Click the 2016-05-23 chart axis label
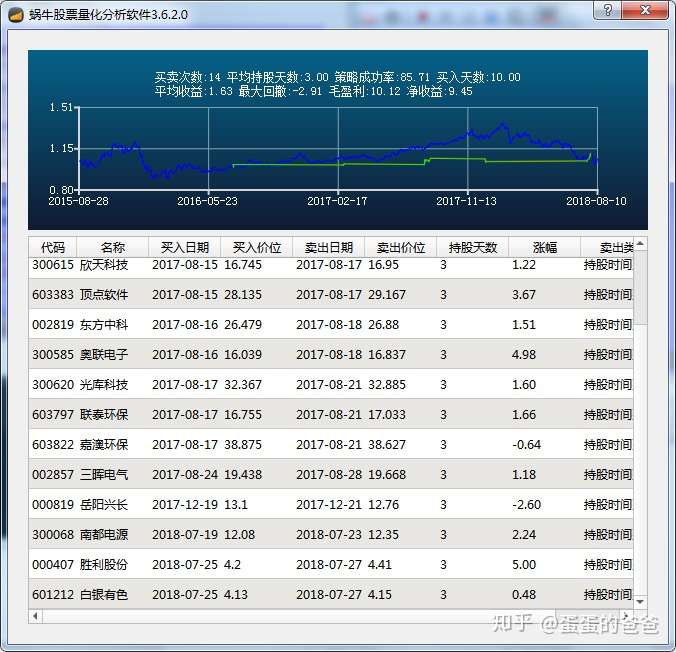The height and width of the screenshot is (652, 676). coord(207,201)
